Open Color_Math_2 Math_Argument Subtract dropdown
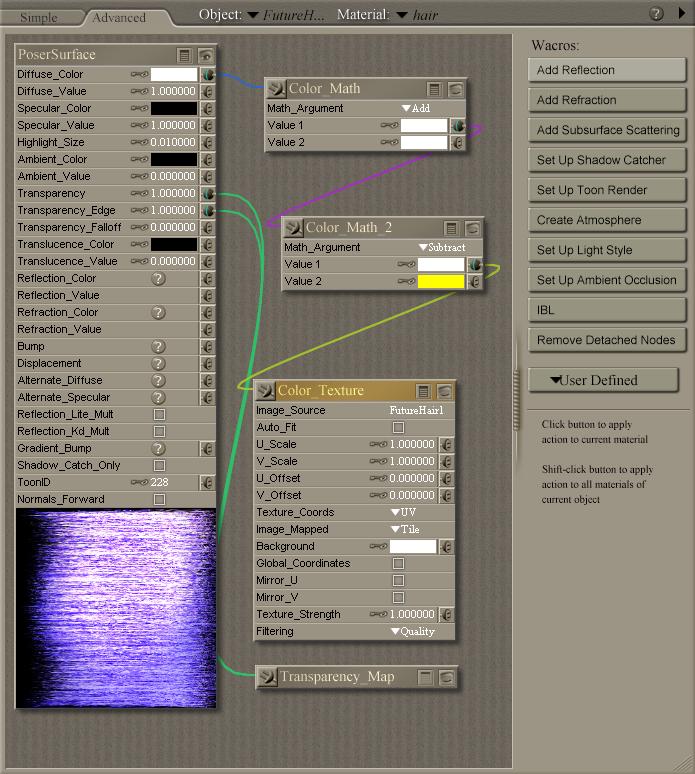 pyautogui.click(x=442, y=247)
